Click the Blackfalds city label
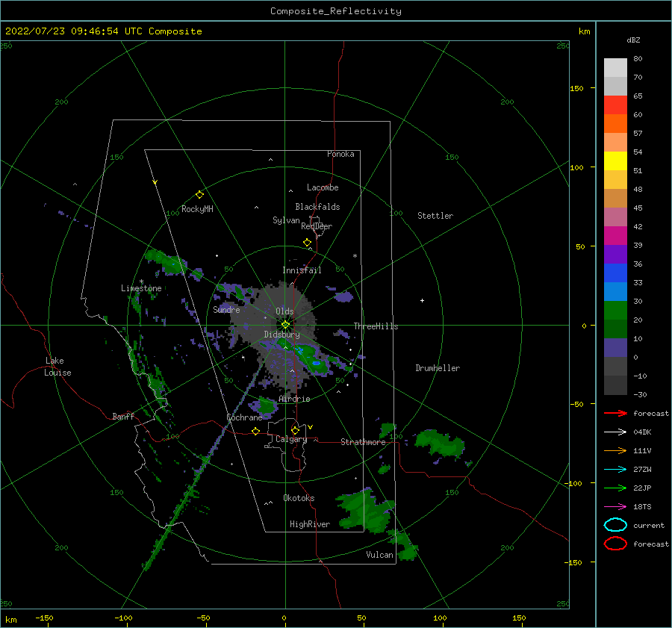The width and height of the screenshot is (672, 628). (317, 207)
